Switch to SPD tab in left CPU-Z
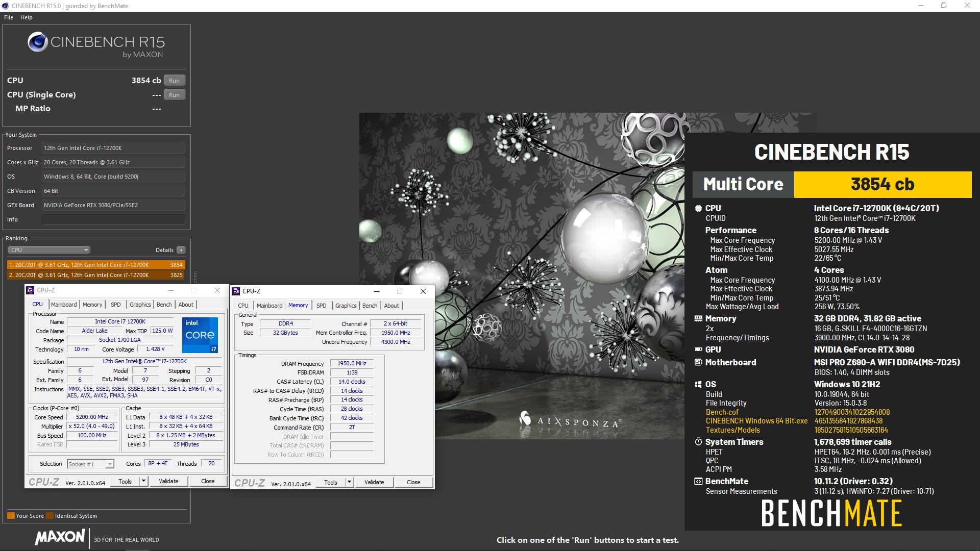Viewport: 980px width, 551px height. pos(116,305)
